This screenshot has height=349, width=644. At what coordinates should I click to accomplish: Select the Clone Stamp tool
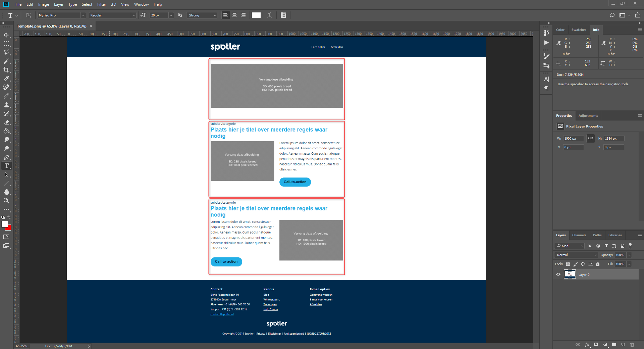pos(6,105)
